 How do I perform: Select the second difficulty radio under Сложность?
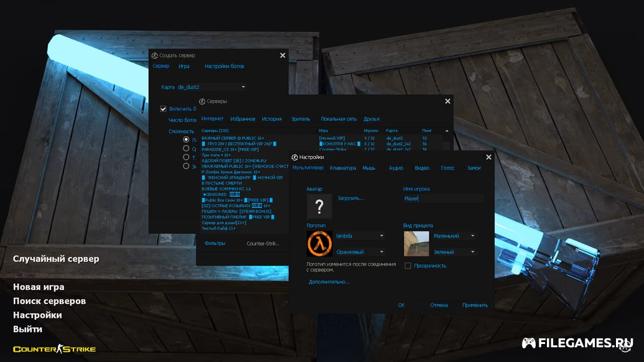pyautogui.click(x=186, y=149)
